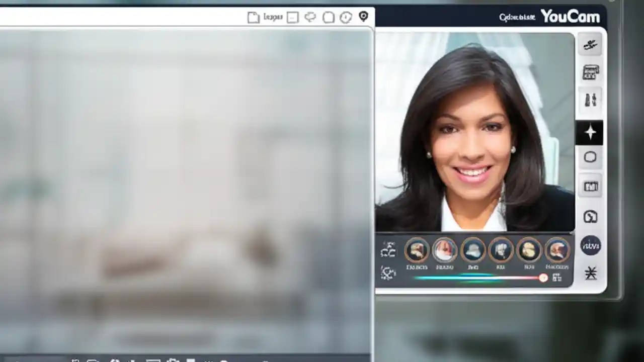Open the video recording tool in the right sidebar

coord(590,72)
